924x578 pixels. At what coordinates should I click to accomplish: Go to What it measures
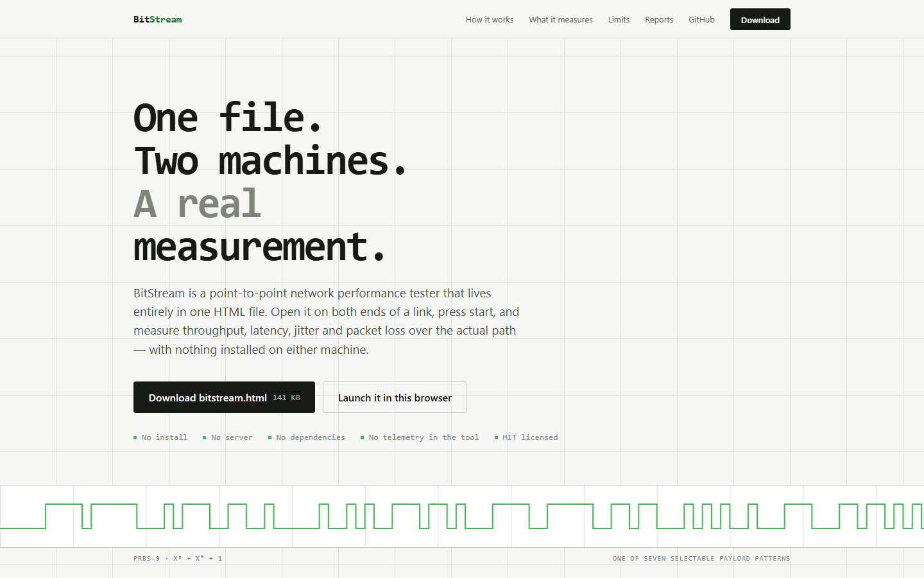coord(561,20)
